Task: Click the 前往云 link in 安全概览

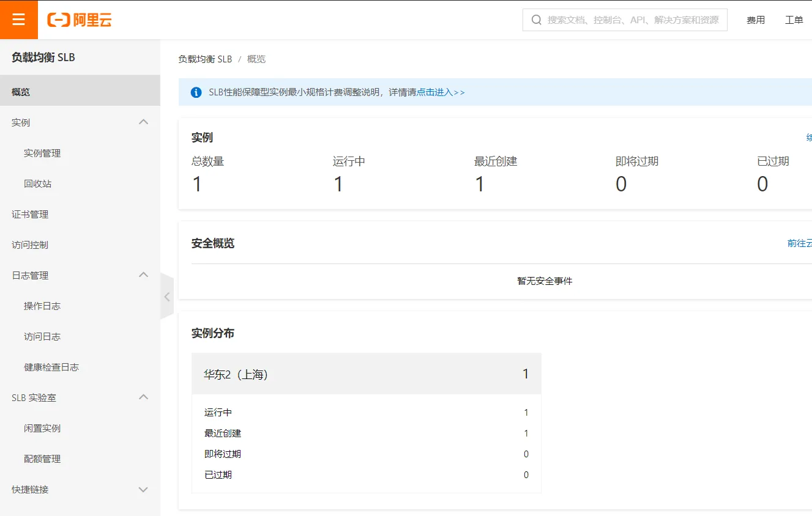Action: click(800, 243)
